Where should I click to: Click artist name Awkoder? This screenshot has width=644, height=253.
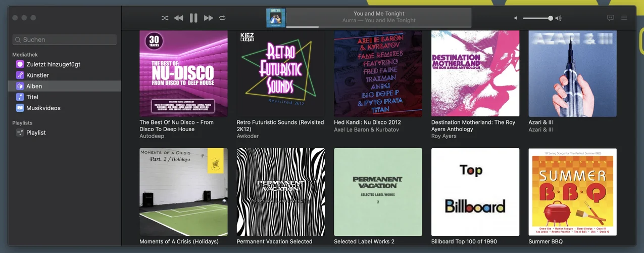pos(247,136)
